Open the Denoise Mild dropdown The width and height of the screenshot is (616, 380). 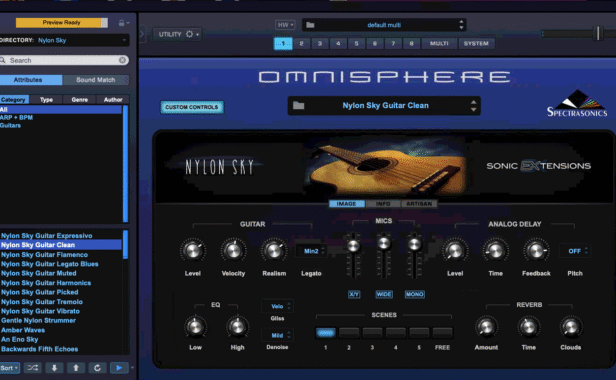click(x=278, y=335)
